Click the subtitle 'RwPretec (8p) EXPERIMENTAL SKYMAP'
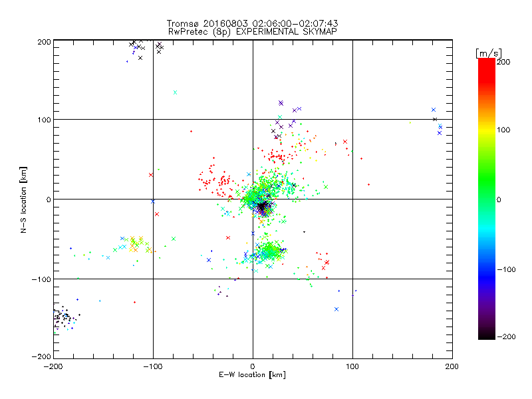This screenshot has width=532, height=399. 253,31
